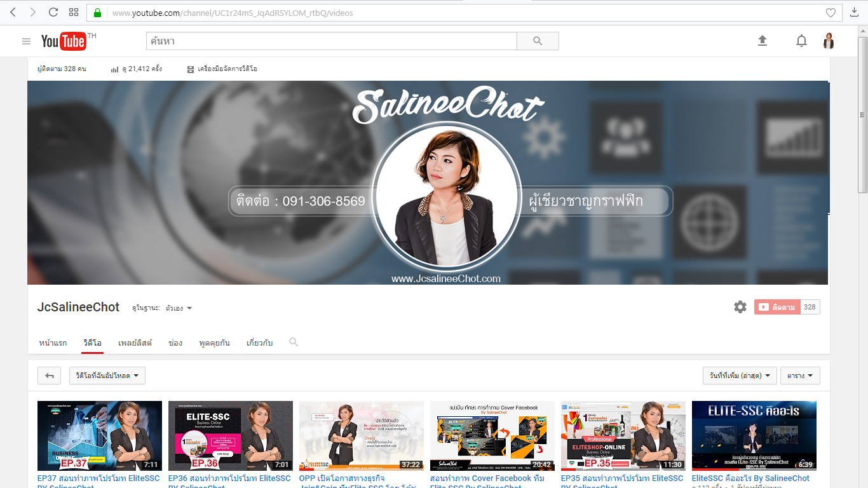
Task: Open the วันที่ที่เพิ่ม sort dropdown
Action: click(741, 376)
